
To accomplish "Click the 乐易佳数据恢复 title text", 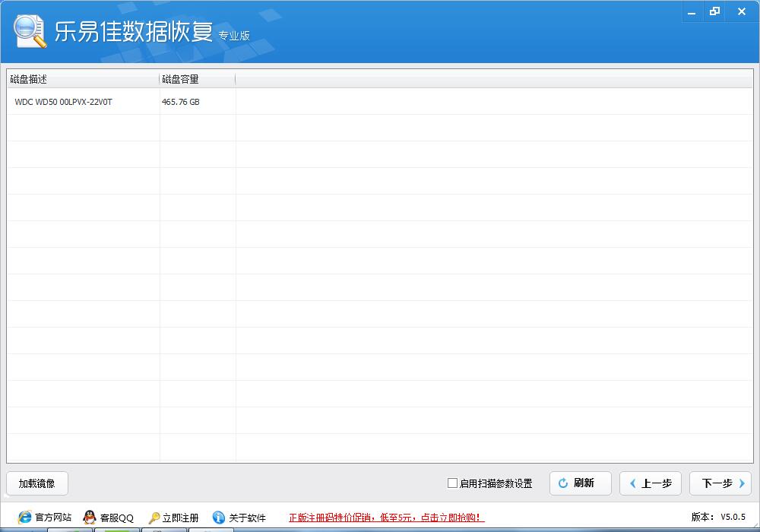I will (135, 31).
